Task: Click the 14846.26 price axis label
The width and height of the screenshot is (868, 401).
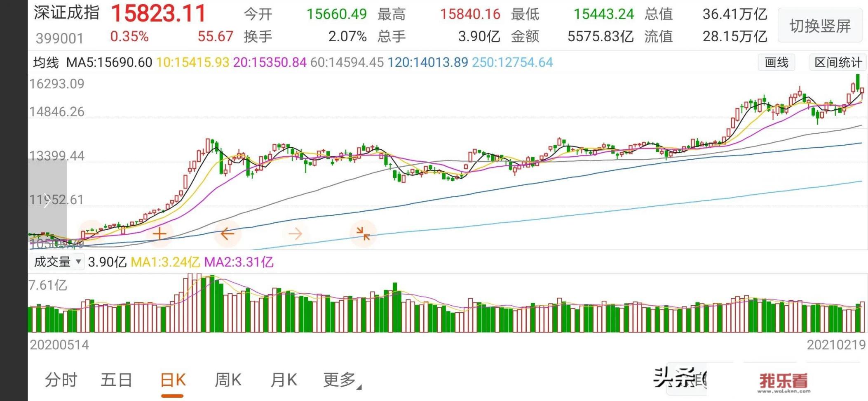Action: point(56,112)
